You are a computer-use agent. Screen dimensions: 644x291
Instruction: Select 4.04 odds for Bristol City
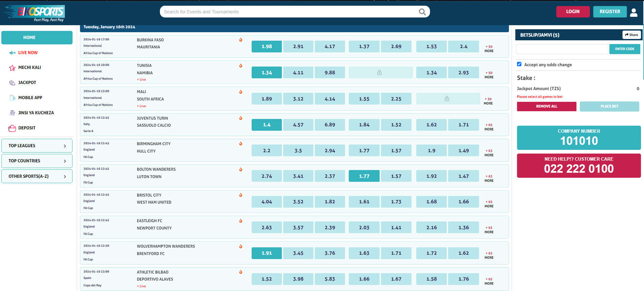(267, 202)
